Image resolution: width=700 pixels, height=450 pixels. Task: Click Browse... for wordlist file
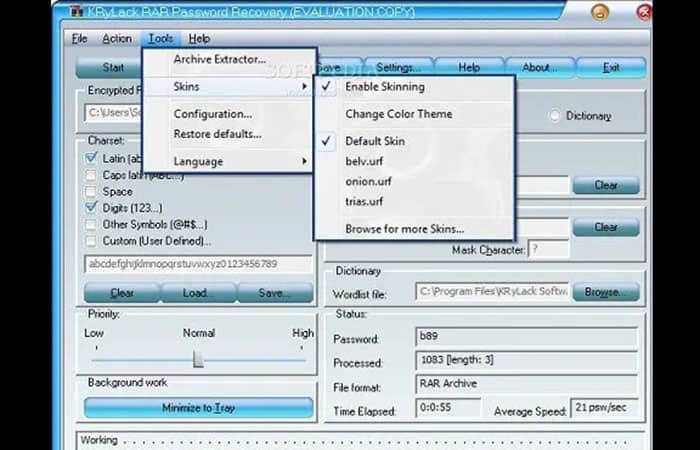coord(606,292)
